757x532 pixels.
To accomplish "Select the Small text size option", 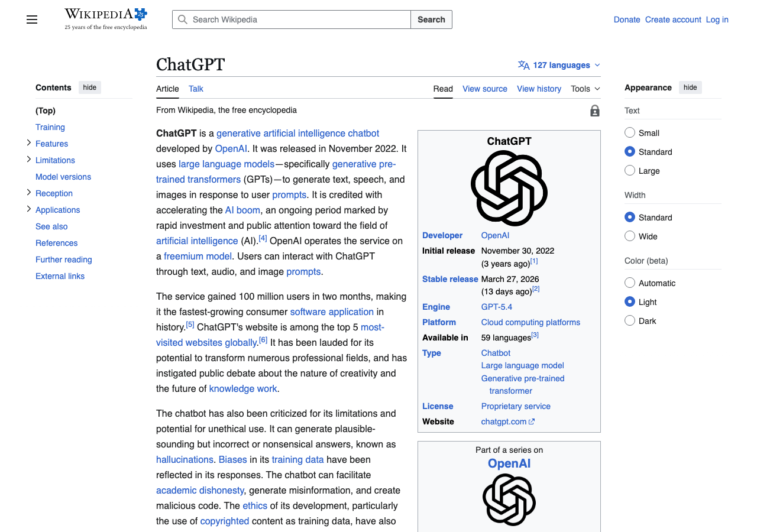I will (630, 133).
